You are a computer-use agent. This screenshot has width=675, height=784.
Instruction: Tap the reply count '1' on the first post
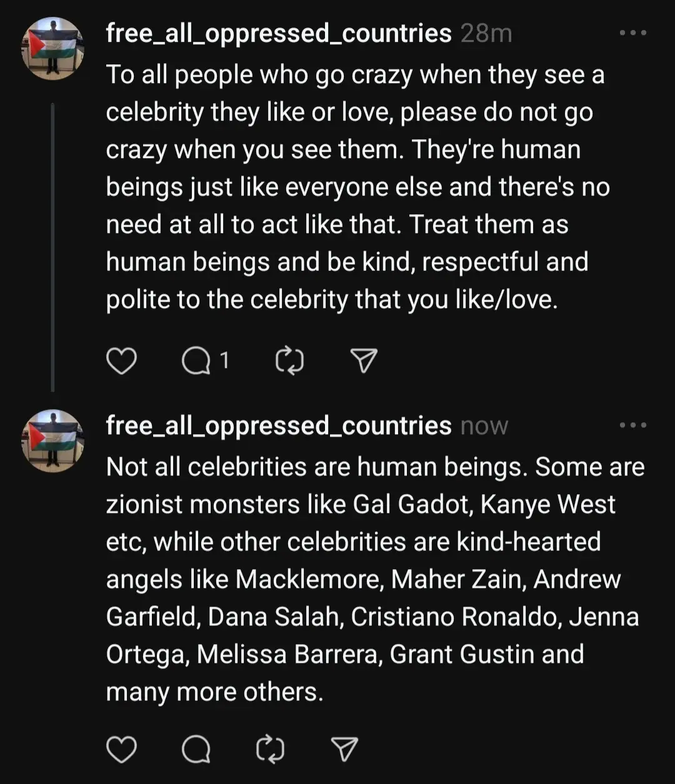(224, 360)
